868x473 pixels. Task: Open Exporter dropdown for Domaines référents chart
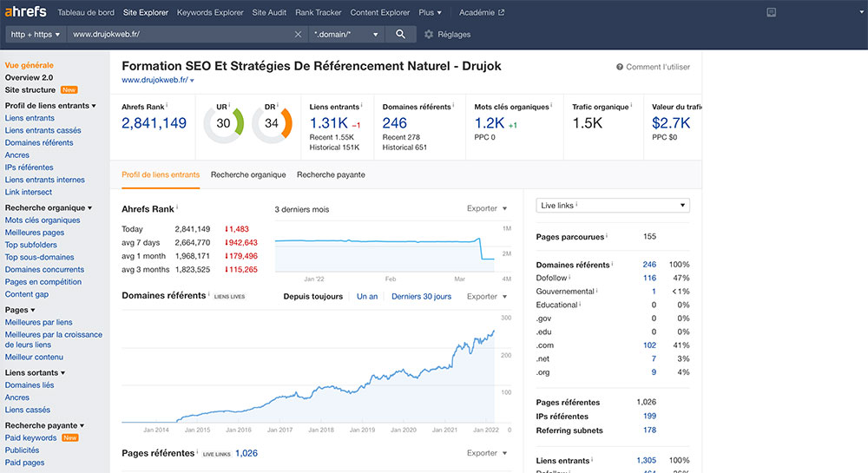click(487, 297)
